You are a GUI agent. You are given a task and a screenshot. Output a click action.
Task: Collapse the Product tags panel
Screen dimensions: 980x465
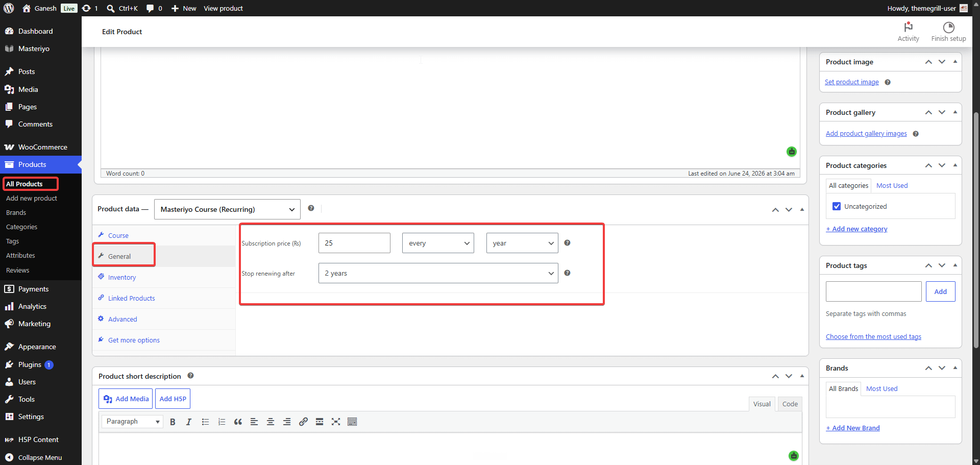955,265
